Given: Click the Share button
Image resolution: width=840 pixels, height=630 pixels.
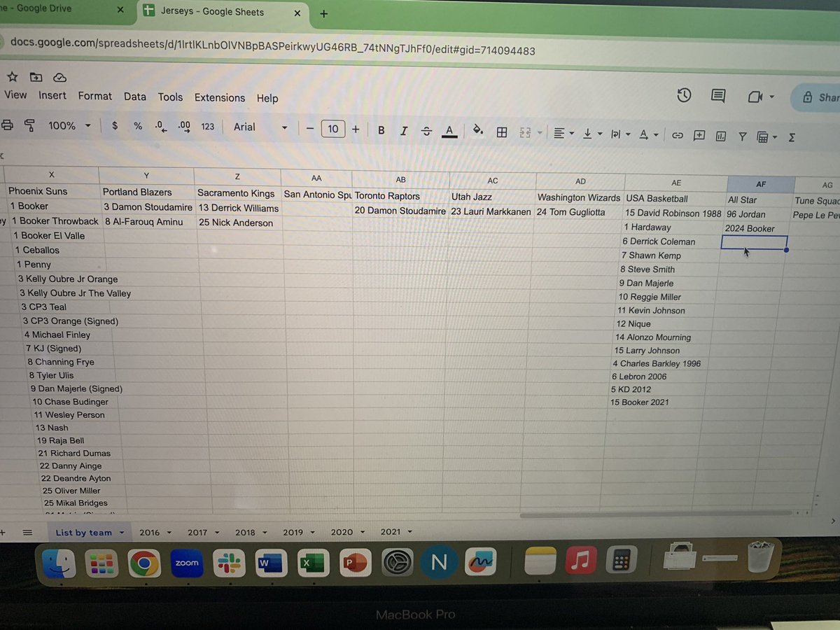Looking at the screenshot, I should tap(819, 98).
